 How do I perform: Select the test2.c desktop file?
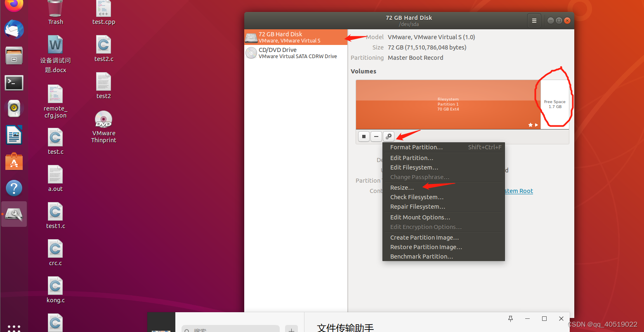click(104, 49)
